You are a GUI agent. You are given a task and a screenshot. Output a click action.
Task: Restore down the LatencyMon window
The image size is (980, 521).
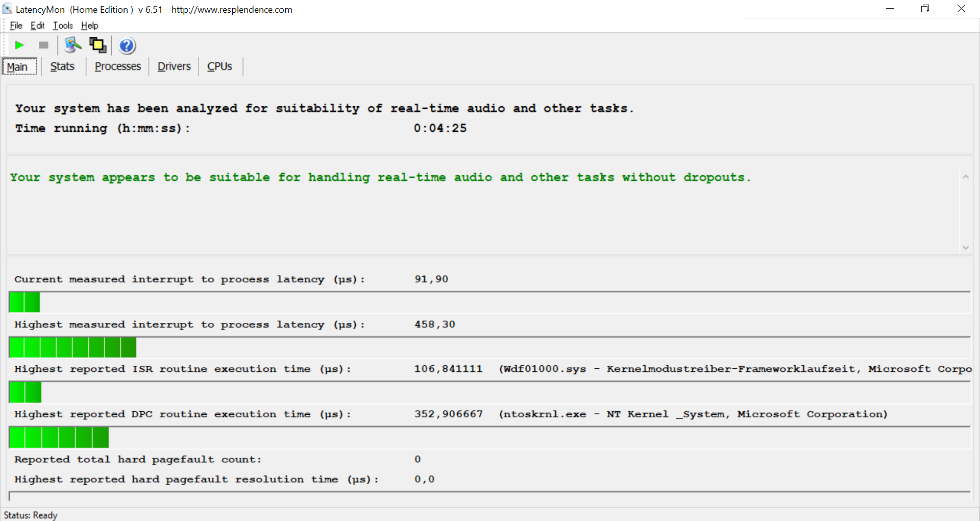click(x=925, y=9)
